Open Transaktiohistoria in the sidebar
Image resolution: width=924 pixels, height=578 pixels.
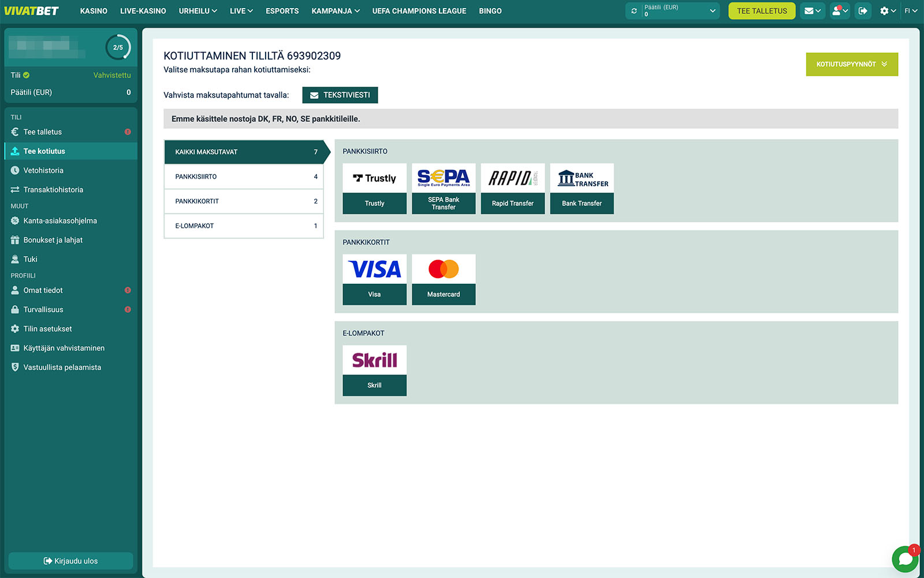tap(53, 190)
